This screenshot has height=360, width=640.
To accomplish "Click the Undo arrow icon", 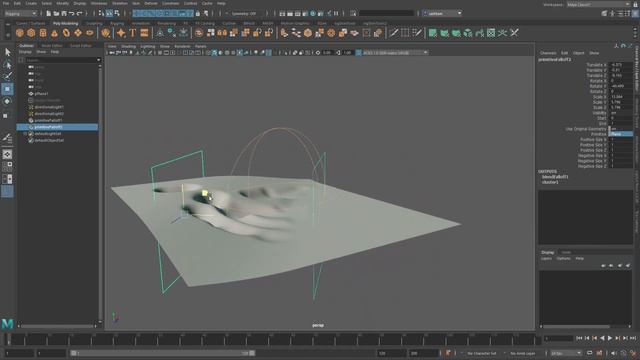I will point(72,13).
